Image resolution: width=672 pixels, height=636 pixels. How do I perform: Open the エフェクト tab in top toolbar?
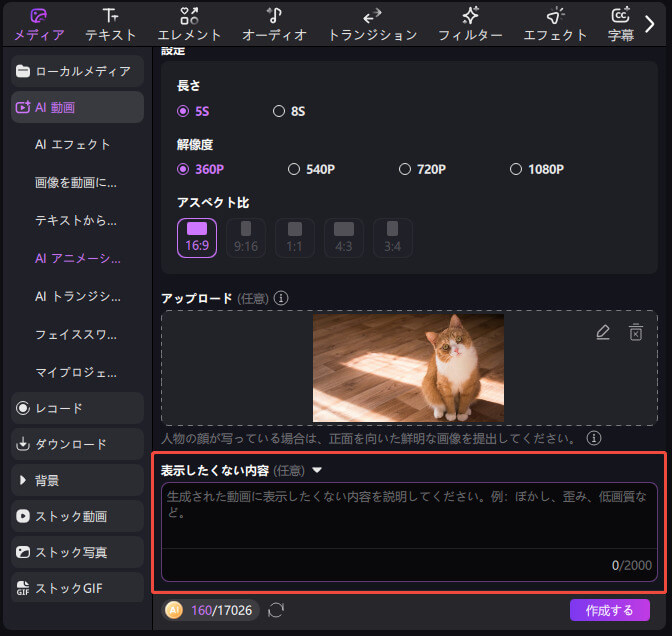(x=555, y=24)
